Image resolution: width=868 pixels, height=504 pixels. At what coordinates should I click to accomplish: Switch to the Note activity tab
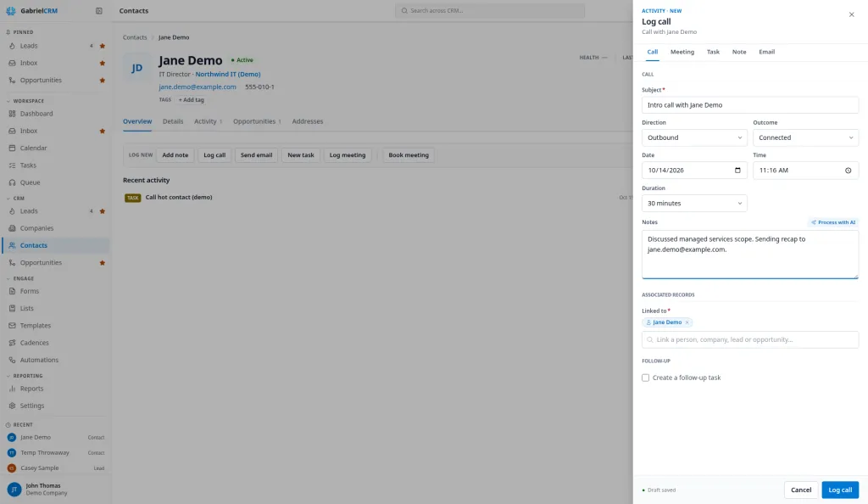[x=739, y=52]
